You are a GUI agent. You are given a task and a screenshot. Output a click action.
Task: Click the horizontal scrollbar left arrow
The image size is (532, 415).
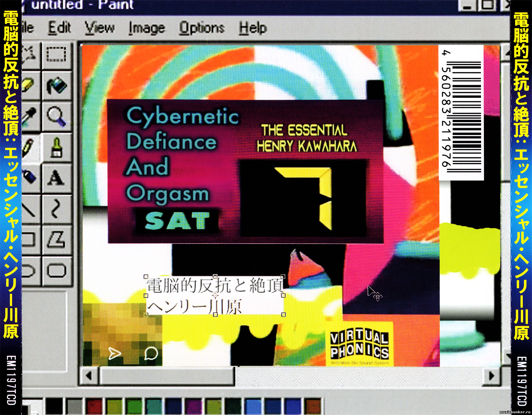89,375
